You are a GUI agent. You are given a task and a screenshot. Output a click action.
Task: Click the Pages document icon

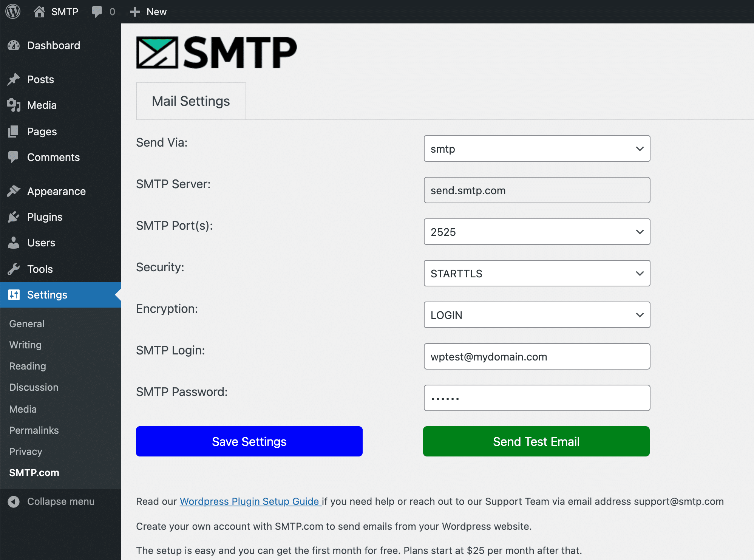pyautogui.click(x=14, y=131)
